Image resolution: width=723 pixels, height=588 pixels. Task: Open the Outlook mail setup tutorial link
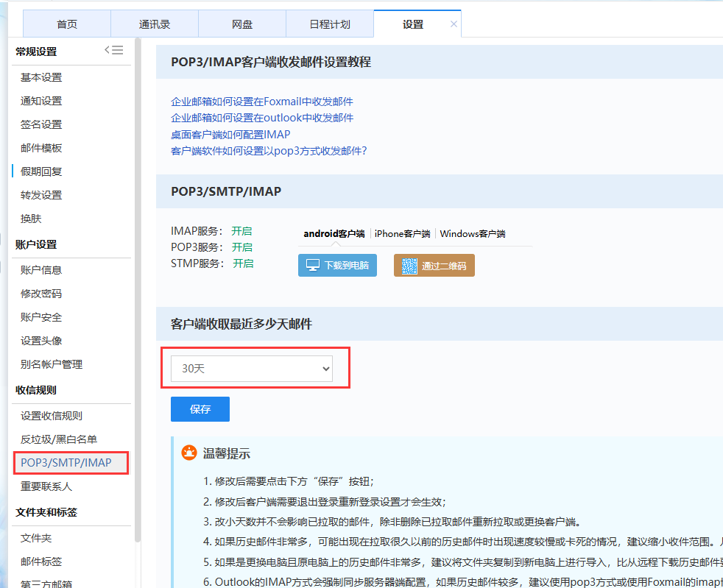click(x=262, y=118)
